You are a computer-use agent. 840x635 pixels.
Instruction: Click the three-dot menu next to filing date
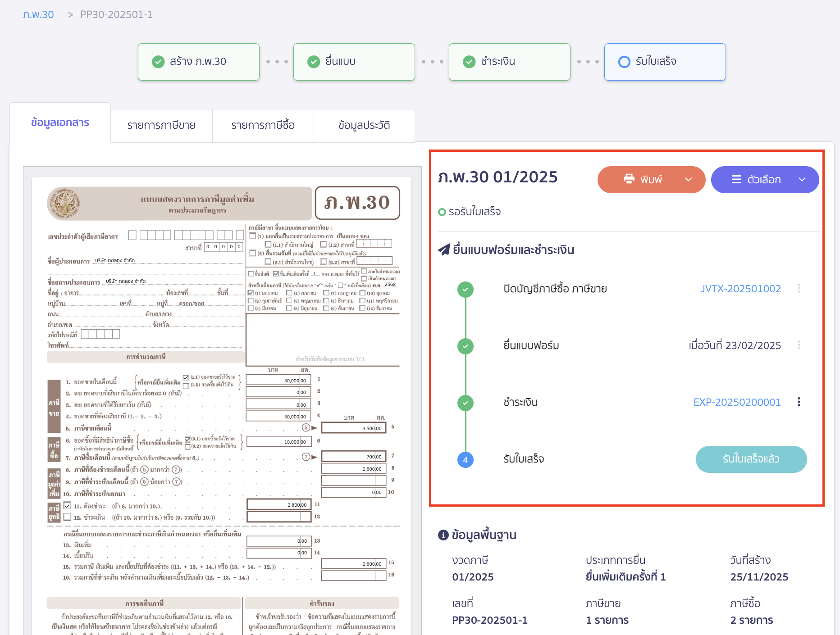point(799,345)
